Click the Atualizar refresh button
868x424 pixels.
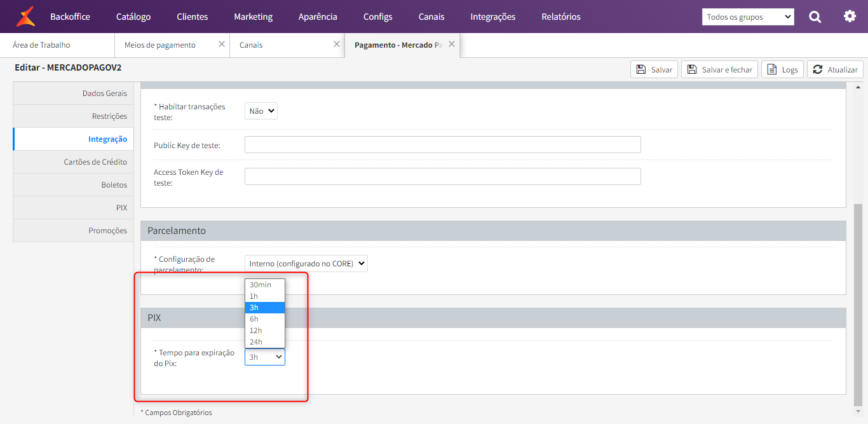(835, 69)
